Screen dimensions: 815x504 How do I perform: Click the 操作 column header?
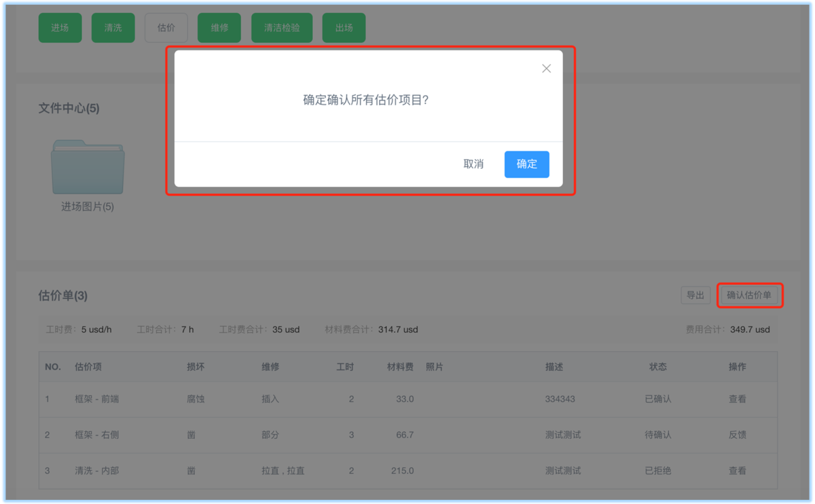tap(738, 367)
